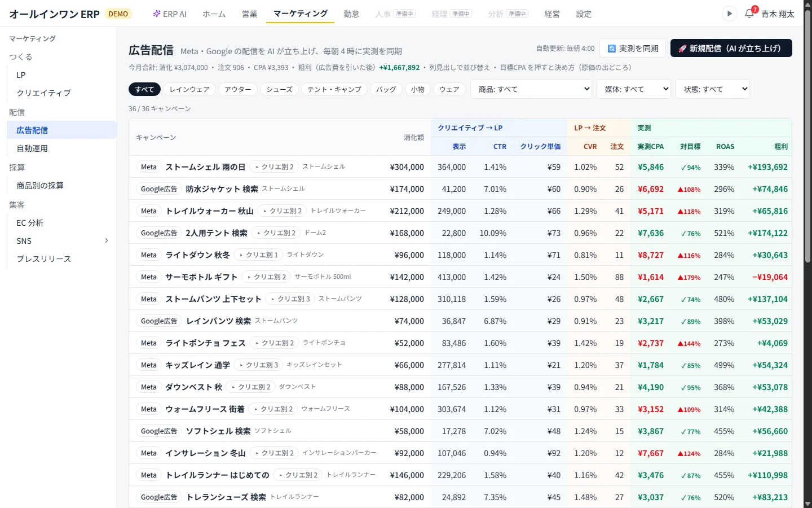Sort by the 消化額 column header

tap(413, 137)
